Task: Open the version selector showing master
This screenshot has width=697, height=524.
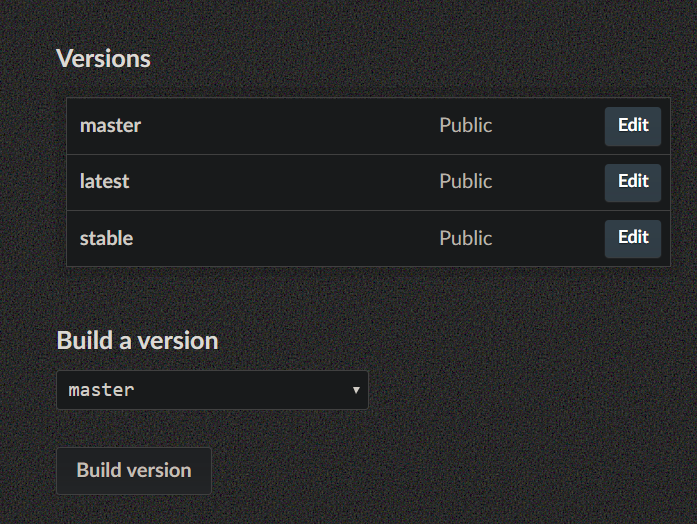Action: coord(212,390)
